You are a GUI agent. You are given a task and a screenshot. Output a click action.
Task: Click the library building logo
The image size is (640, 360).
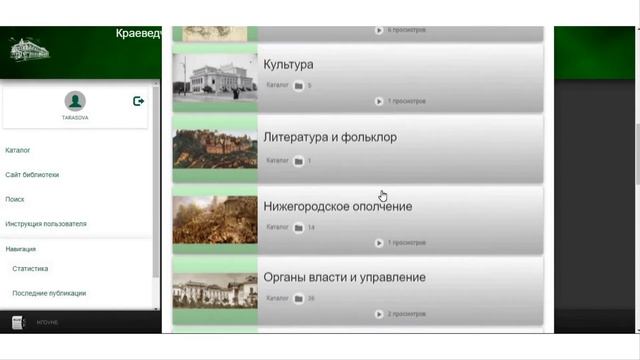click(30, 49)
